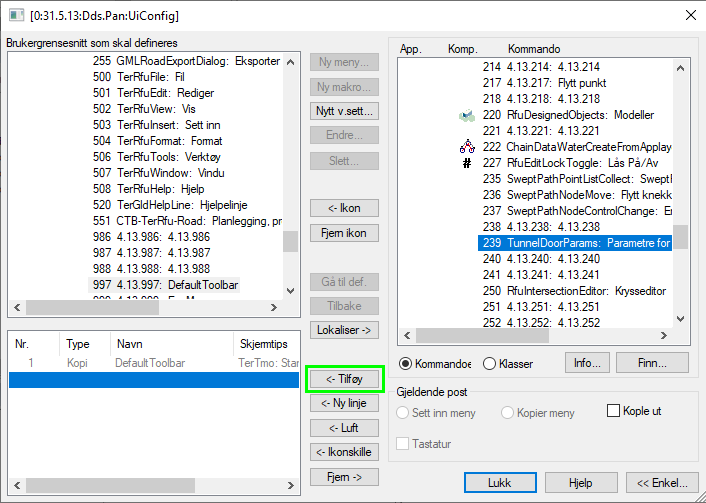Click the Fjern -> button

(345, 477)
